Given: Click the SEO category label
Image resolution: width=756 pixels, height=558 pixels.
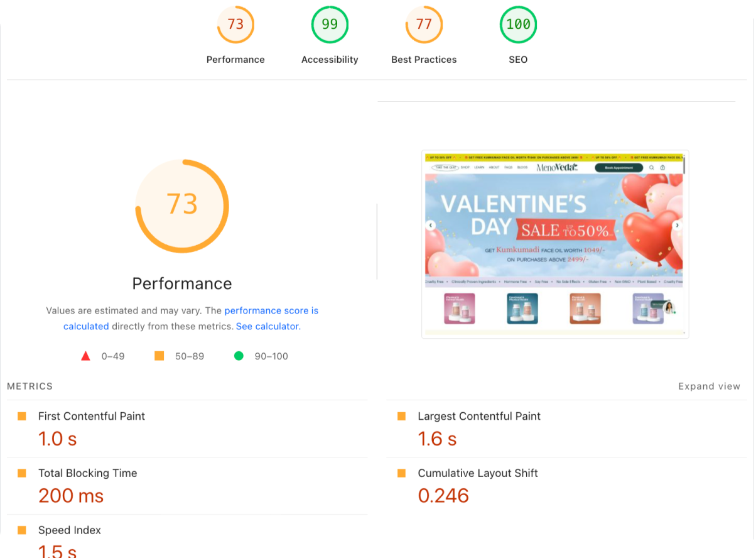Looking at the screenshot, I should click(518, 60).
